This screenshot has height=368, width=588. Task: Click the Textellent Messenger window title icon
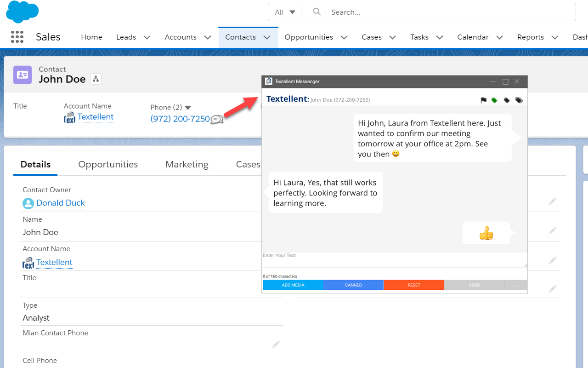point(269,81)
